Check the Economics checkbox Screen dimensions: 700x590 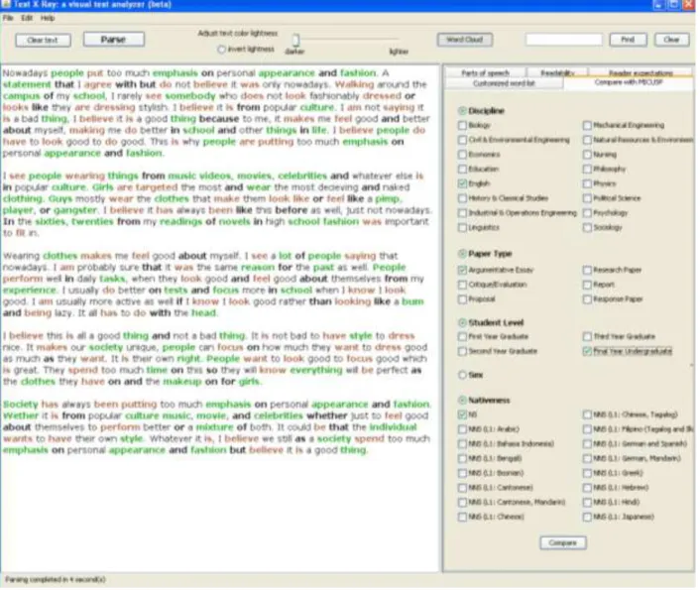pos(462,155)
